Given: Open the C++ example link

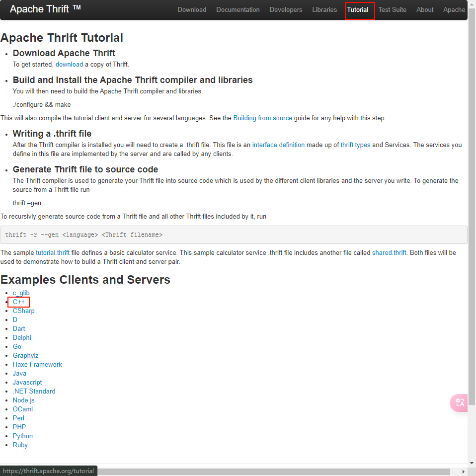Looking at the screenshot, I should [19, 302].
